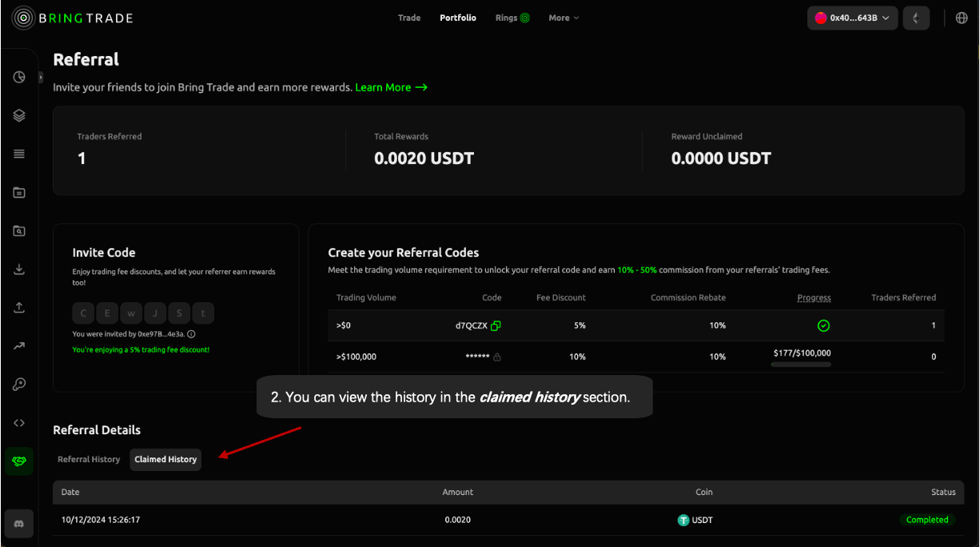Image resolution: width=980 pixels, height=547 pixels.
Task: Click the claimed amount 0.0020 in table
Action: coord(458,520)
